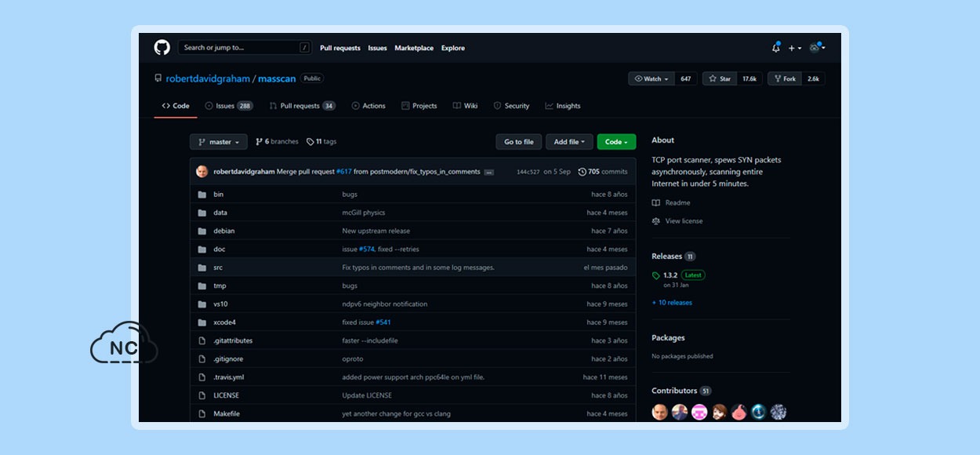Open the data folder
The width and height of the screenshot is (980, 455).
tap(220, 213)
